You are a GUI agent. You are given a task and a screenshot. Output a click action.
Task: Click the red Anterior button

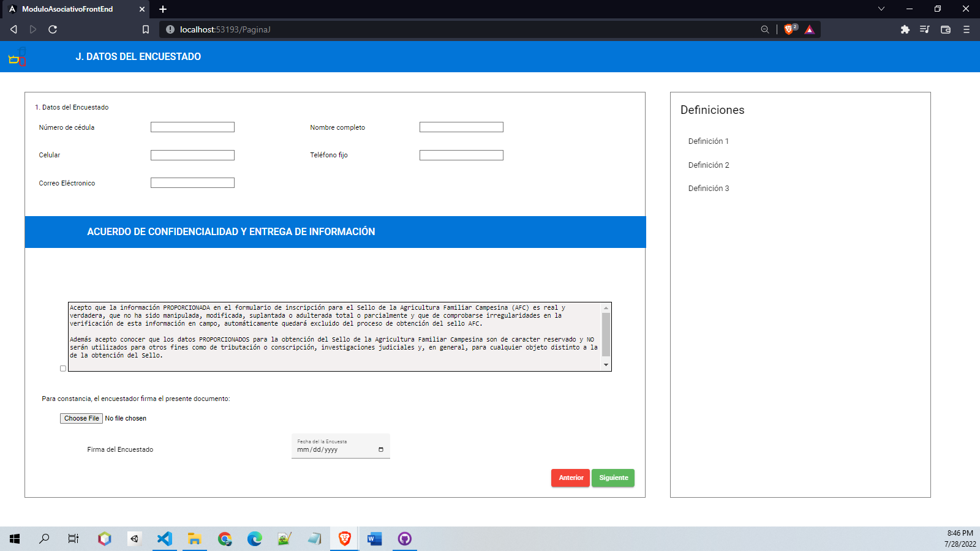(571, 478)
